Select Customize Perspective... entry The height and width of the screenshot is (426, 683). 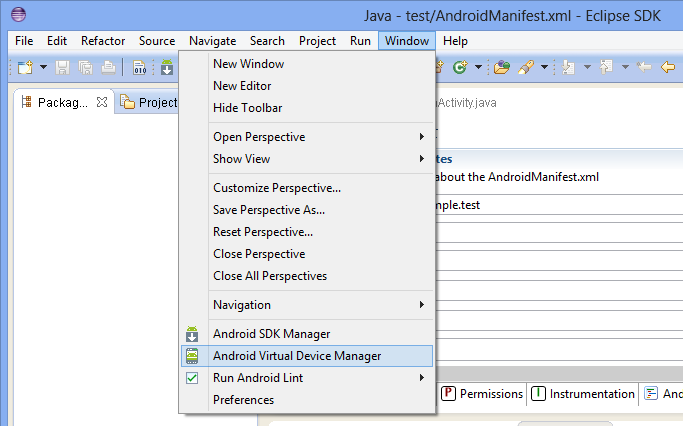point(307,188)
